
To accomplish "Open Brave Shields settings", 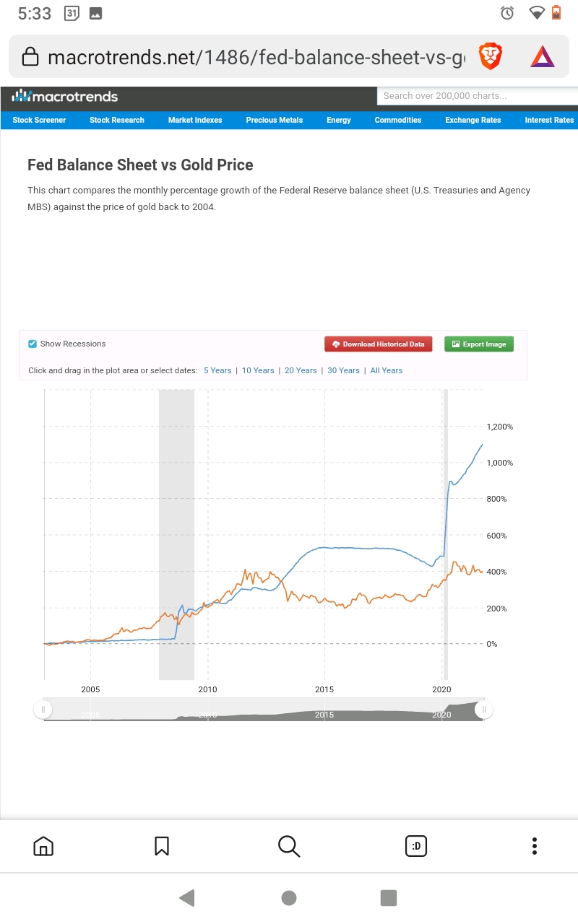I will tap(491, 56).
